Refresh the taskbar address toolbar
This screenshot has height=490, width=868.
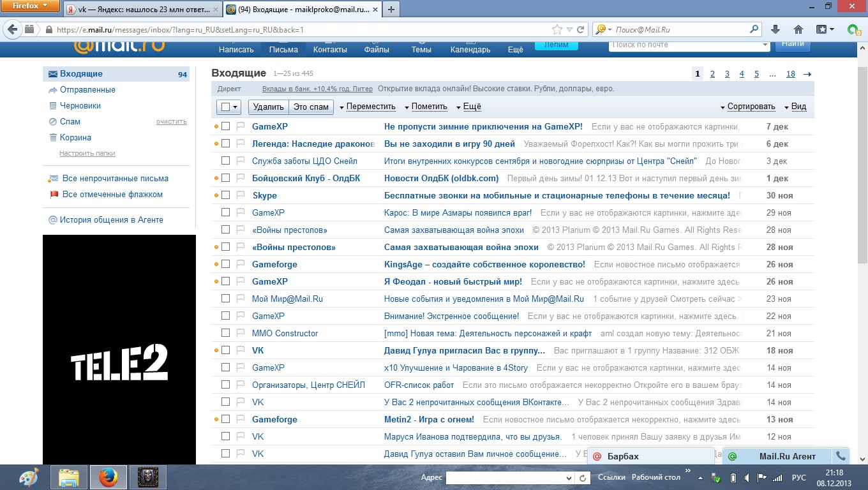(x=582, y=478)
